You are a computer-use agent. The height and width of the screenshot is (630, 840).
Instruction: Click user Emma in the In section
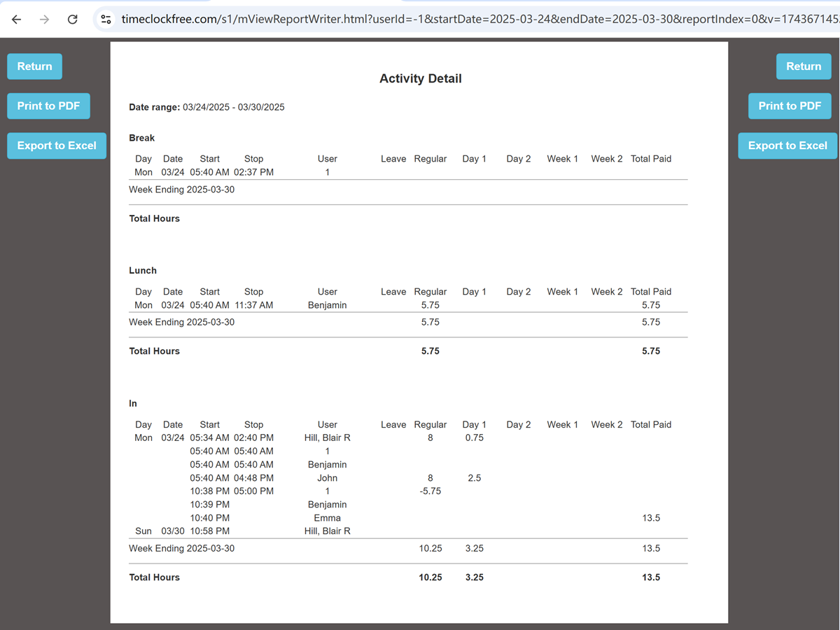328,518
